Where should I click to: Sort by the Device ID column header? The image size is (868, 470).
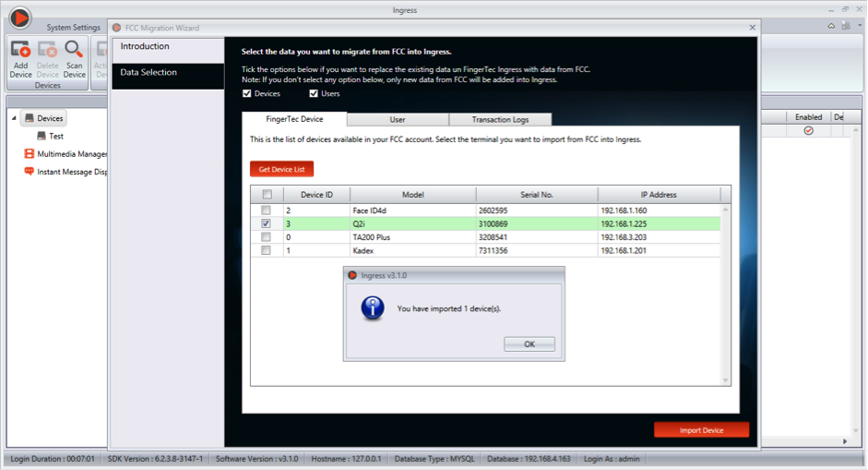pyautogui.click(x=316, y=195)
